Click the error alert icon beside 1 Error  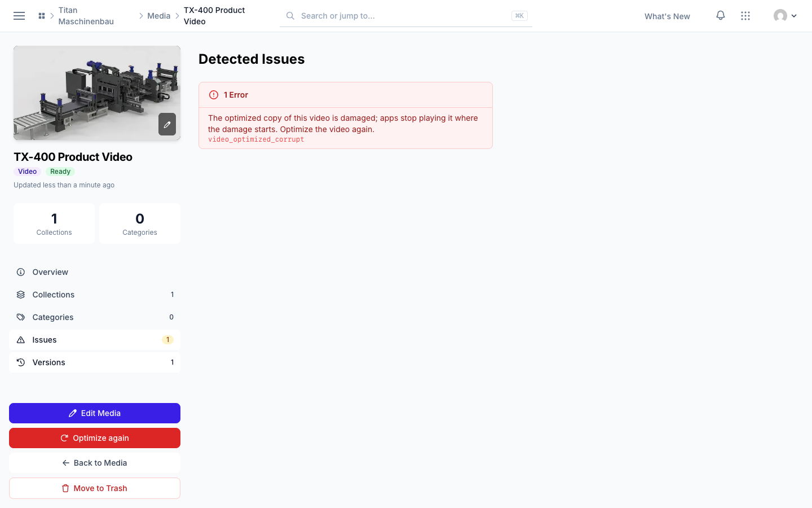point(214,95)
